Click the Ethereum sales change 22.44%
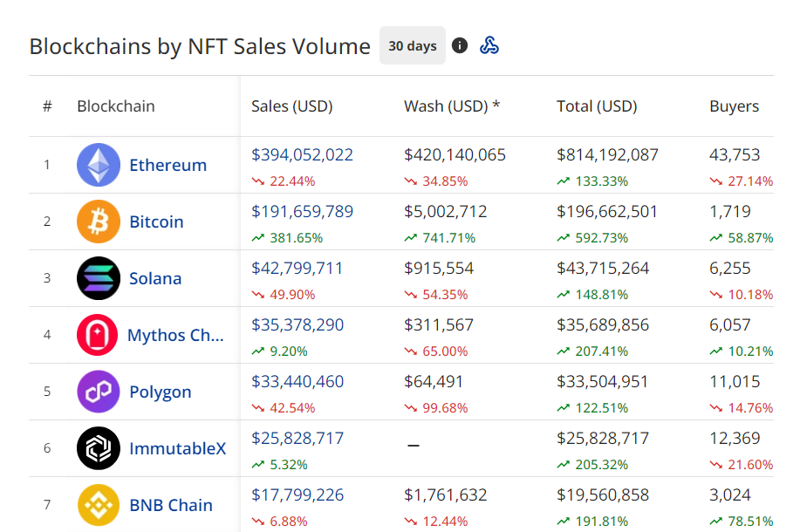The height and width of the screenshot is (532, 800). (284, 181)
